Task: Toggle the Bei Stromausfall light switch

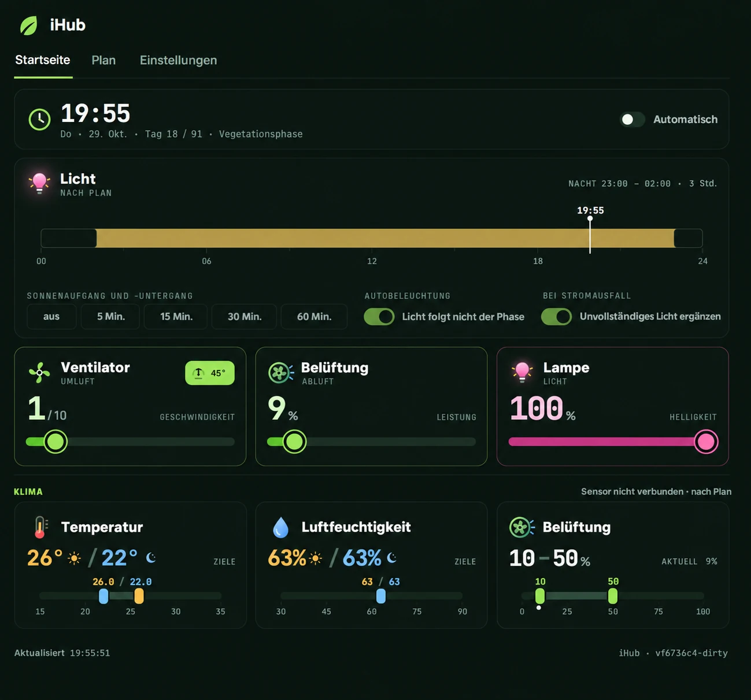Action: 556,317
